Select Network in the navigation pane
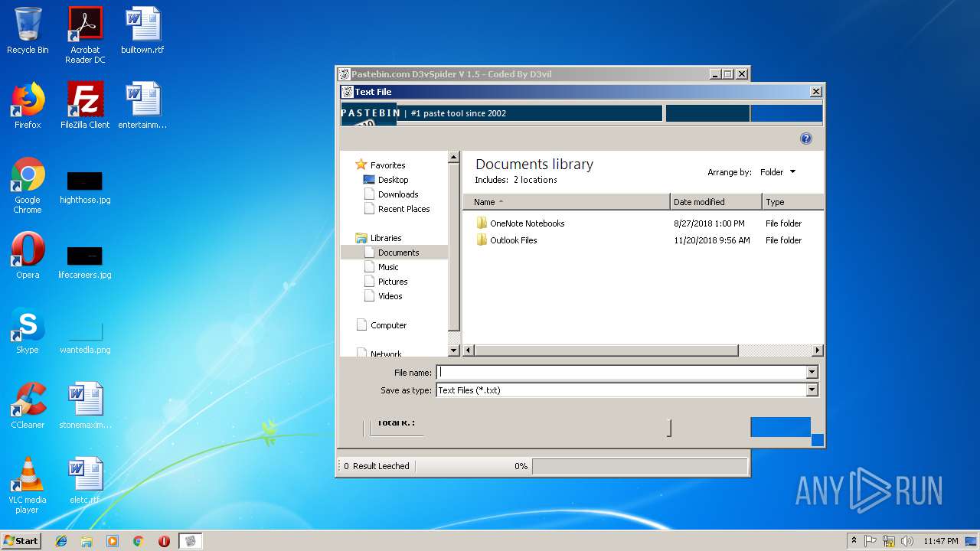Image resolution: width=980 pixels, height=551 pixels. coord(386,354)
